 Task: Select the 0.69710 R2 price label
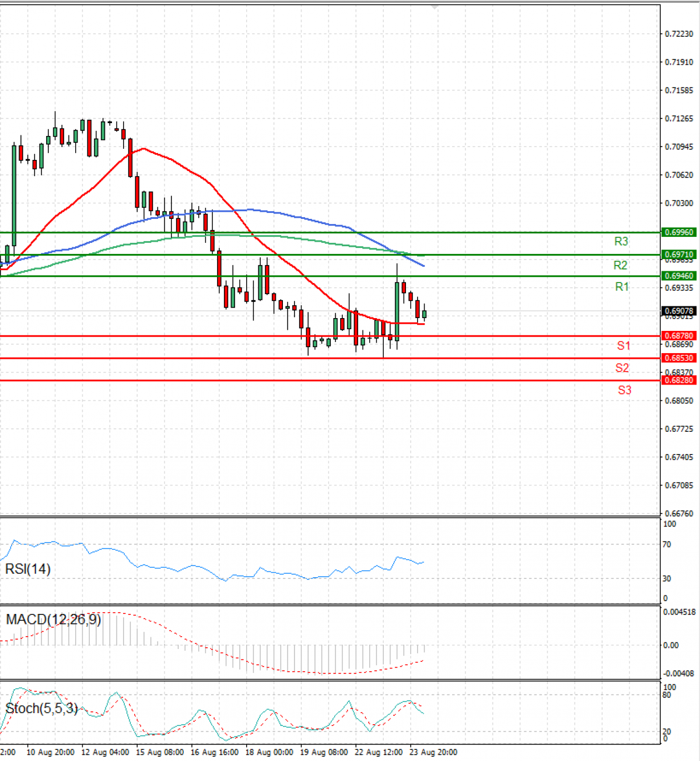point(679,254)
